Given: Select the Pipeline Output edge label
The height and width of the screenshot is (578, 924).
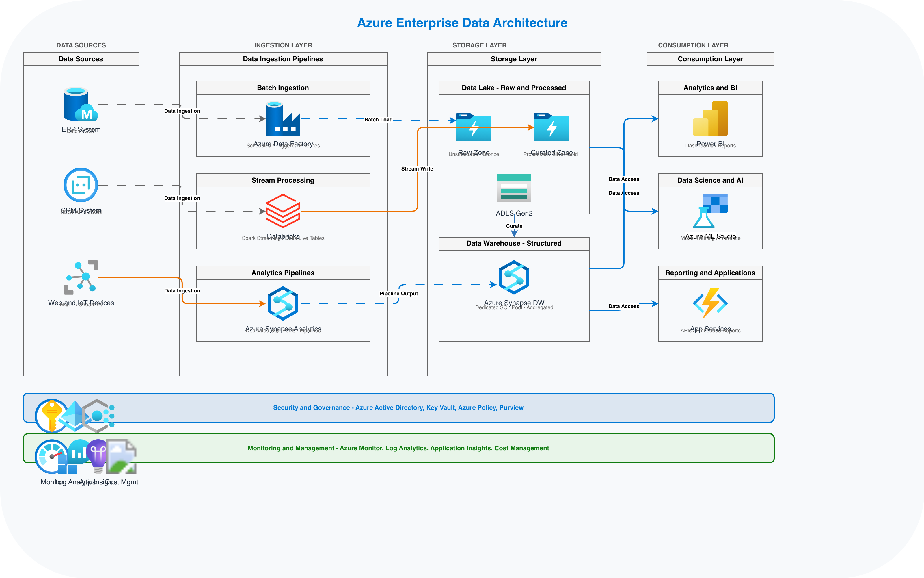Looking at the screenshot, I should [x=398, y=294].
